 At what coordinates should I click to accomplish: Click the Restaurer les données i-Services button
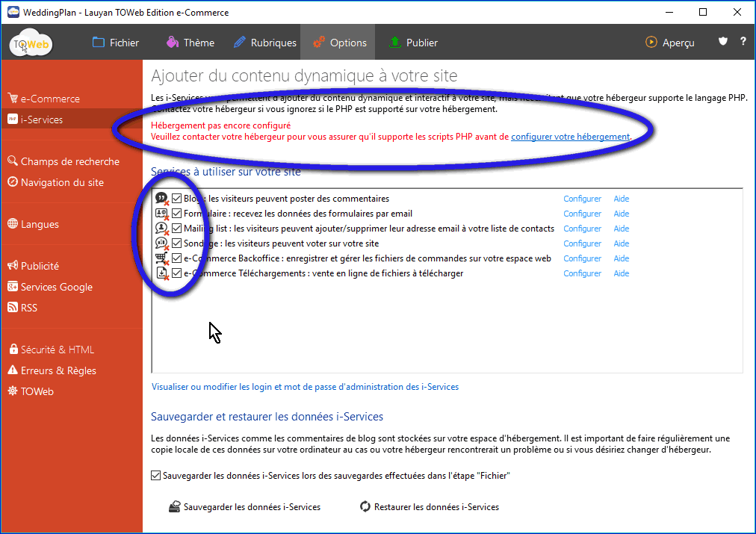coord(429,506)
